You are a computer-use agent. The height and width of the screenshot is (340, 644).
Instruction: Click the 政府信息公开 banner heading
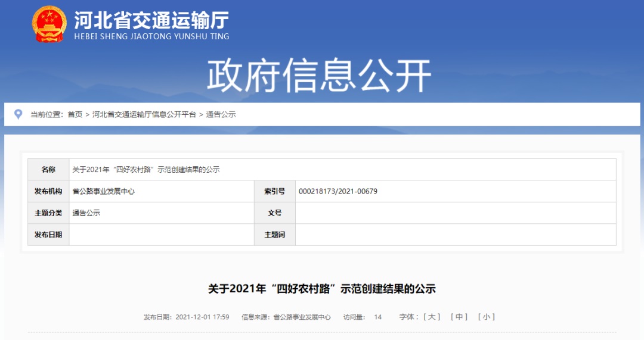(x=319, y=76)
